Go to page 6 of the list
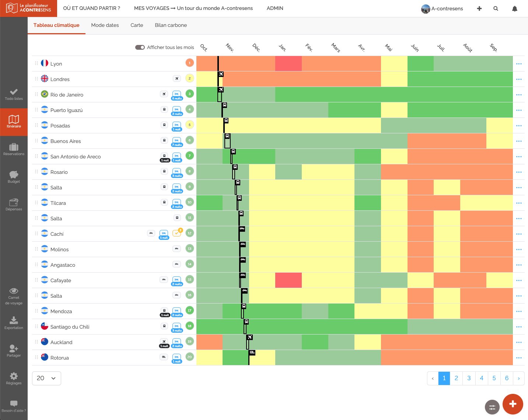This screenshot has height=420, width=528. tap(507, 378)
